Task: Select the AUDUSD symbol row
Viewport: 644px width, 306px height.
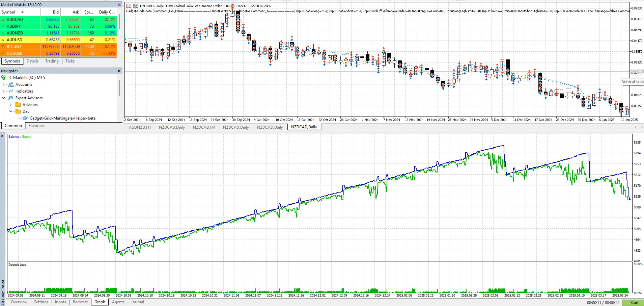Action: pos(58,40)
